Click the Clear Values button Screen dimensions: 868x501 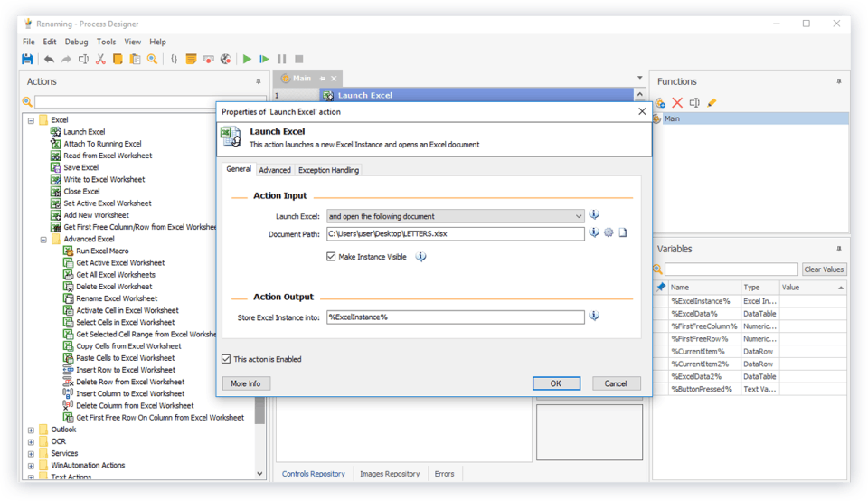click(825, 269)
